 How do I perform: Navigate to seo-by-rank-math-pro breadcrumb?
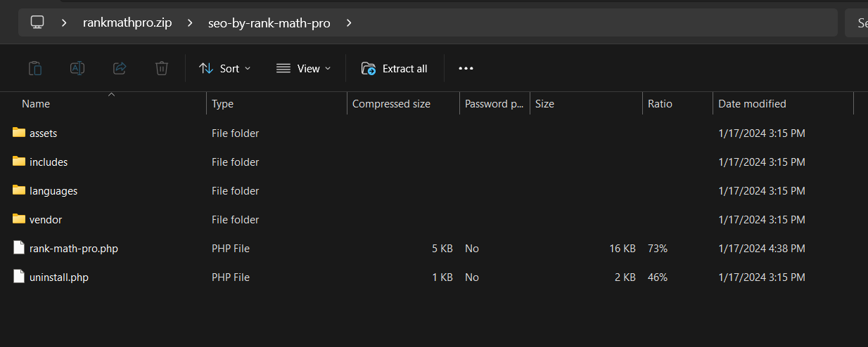(x=269, y=22)
